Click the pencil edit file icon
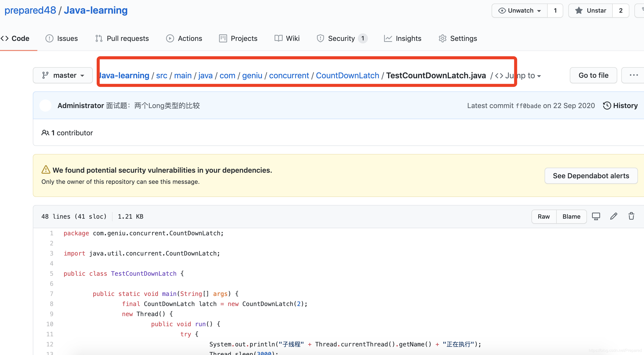This screenshot has width=644, height=355. [614, 216]
